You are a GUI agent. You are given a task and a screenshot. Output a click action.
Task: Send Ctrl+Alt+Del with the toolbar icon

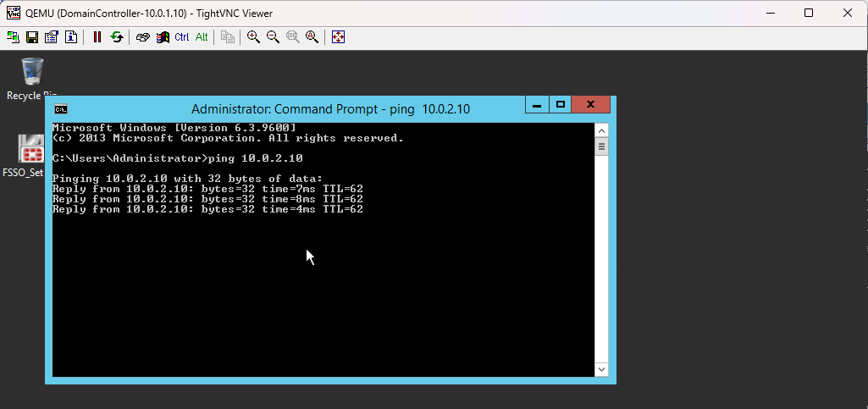click(x=143, y=37)
